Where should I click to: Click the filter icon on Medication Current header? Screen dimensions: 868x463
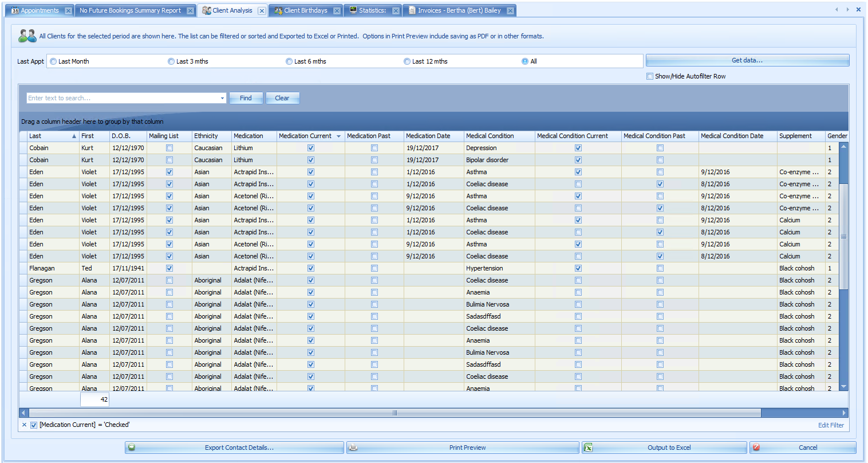(x=338, y=136)
